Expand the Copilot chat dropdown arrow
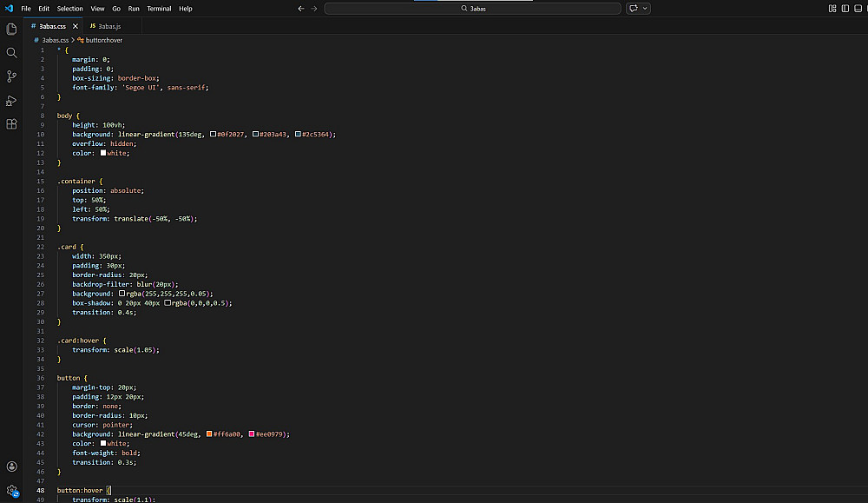Image resolution: width=868 pixels, height=503 pixels. pos(643,9)
